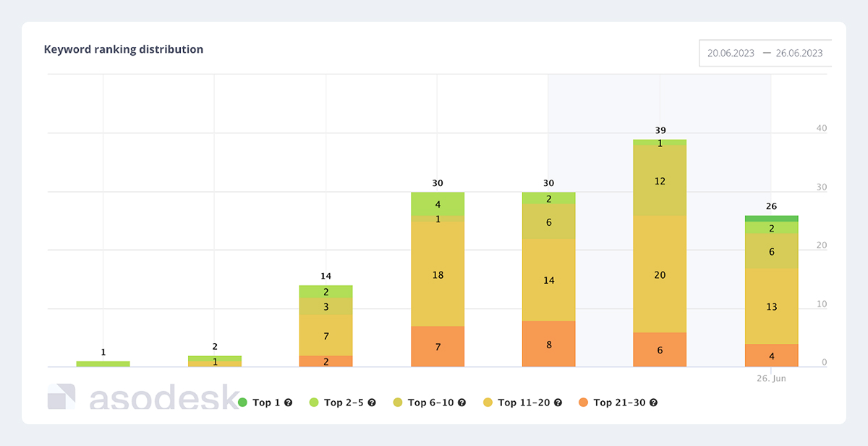Toggle Top 11-20 legend label
This screenshot has height=446, width=868.
[524, 403]
